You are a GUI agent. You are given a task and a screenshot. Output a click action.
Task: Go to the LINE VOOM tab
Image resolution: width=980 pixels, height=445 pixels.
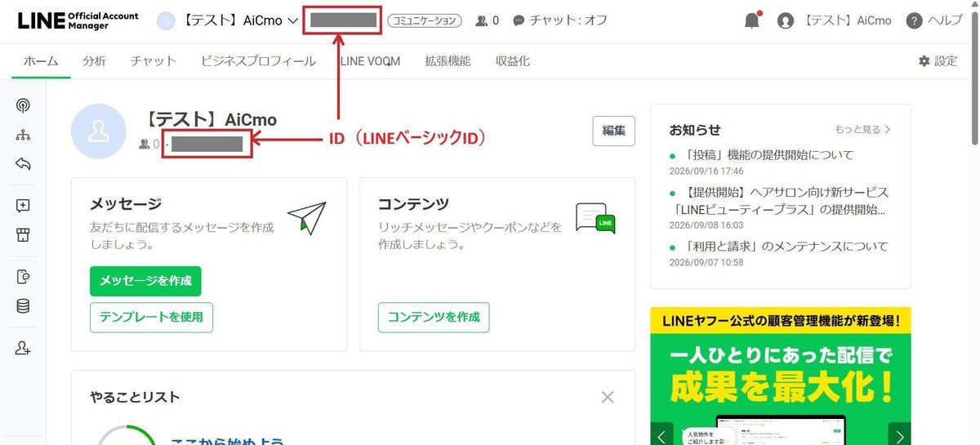tap(370, 60)
